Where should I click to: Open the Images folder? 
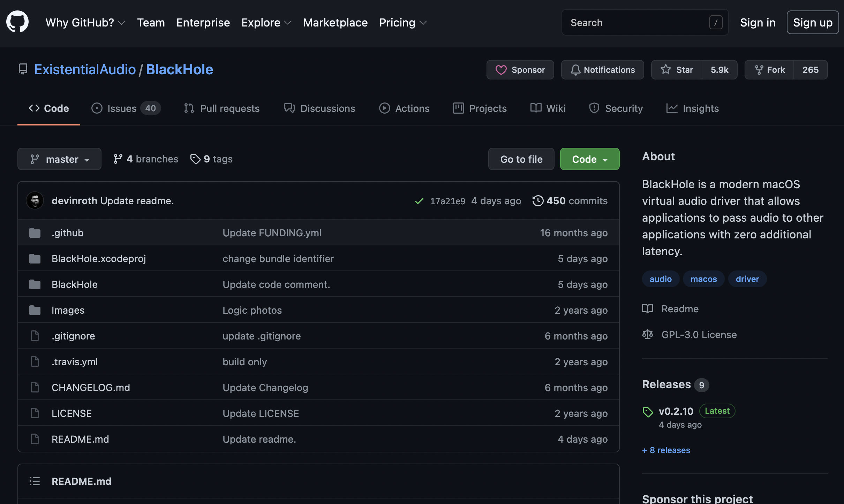click(68, 310)
